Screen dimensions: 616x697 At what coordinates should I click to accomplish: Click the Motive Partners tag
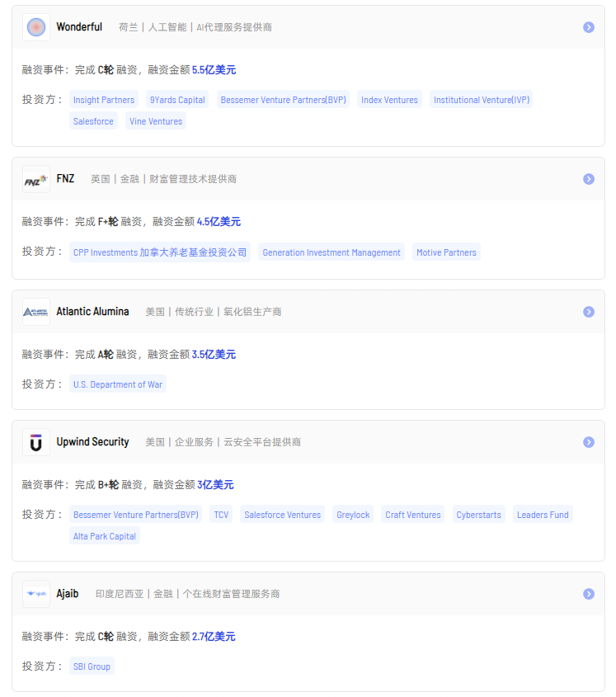coord(446,252)
